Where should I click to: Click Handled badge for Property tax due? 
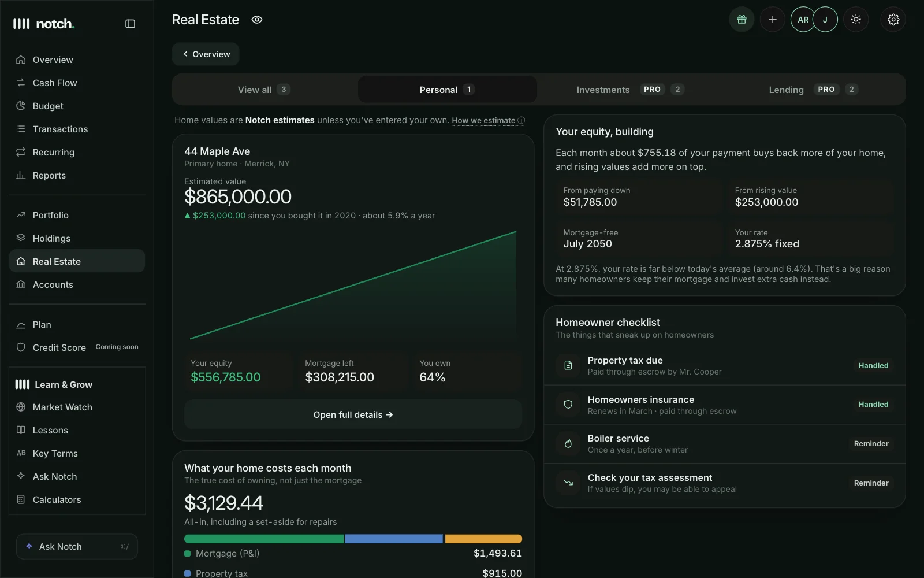click(x=873, y=365)
